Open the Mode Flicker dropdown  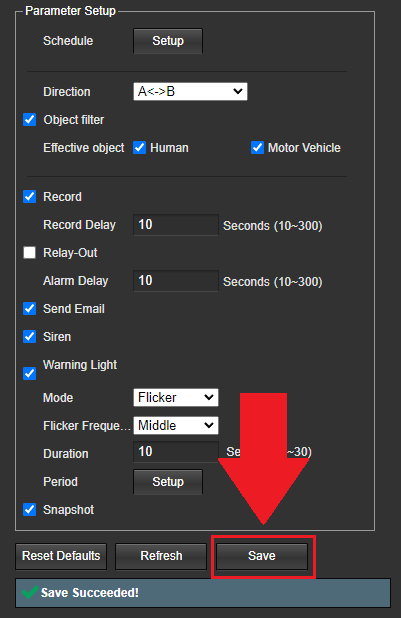(176, 397)
